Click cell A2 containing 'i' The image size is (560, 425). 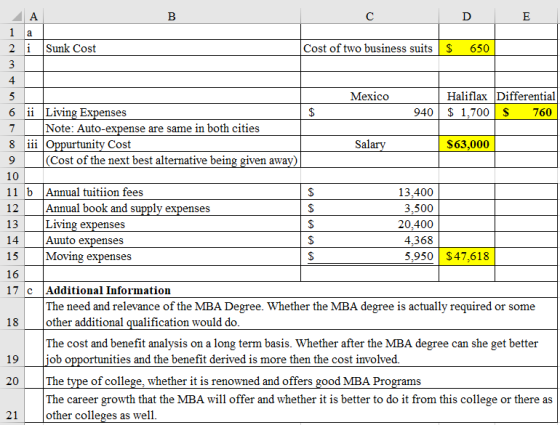[34, 48]
